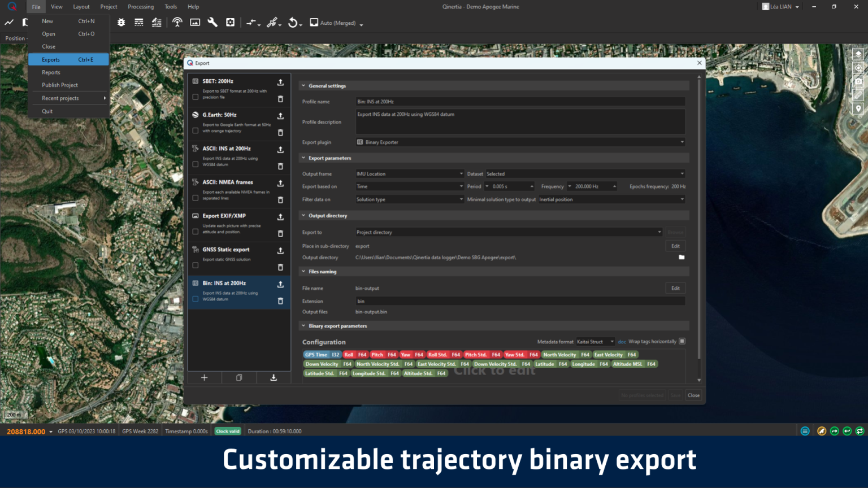The width and height of the screenshot is (868, 488).
Task: Open the Output frame dropdown
Action: (x=410, y=174)
